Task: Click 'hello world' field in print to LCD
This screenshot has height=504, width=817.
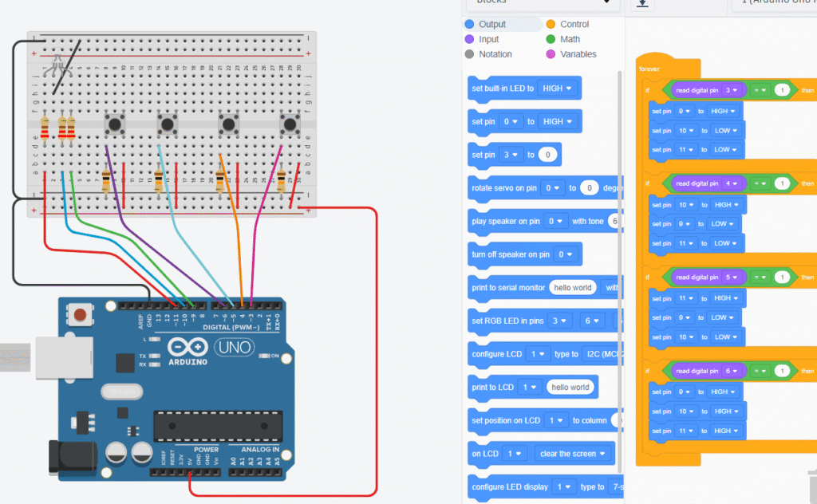Action: pyautogui.click(x=570, y=388)
